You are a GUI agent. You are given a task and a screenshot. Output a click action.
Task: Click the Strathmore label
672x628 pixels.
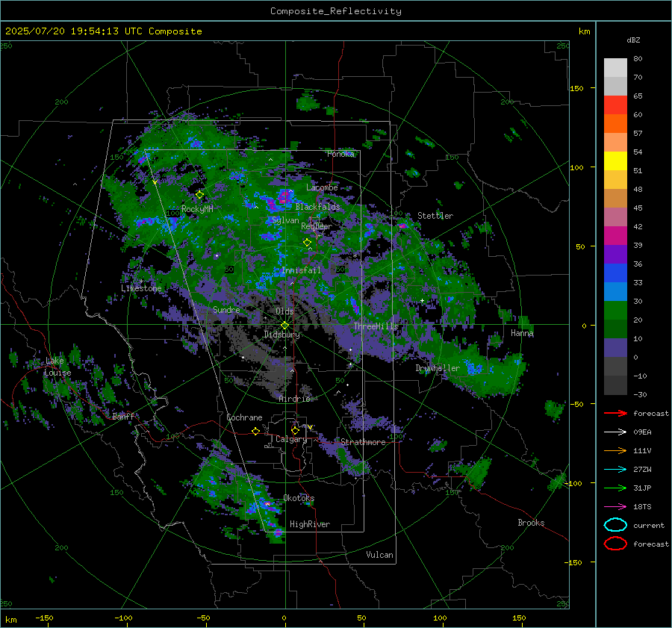[x=363, y=442]
